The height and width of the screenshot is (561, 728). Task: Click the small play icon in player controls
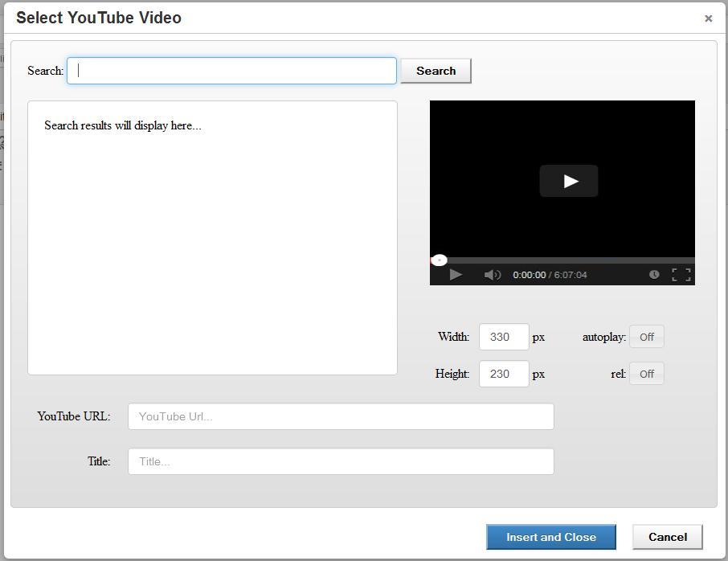pyautogui.click(x=456, y=274)
